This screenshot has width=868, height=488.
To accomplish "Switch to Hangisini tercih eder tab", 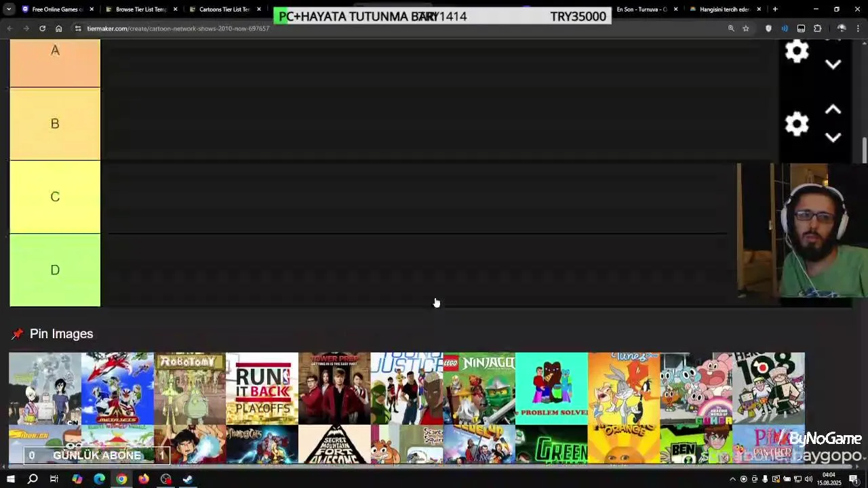I will click(x=724, y=9).
